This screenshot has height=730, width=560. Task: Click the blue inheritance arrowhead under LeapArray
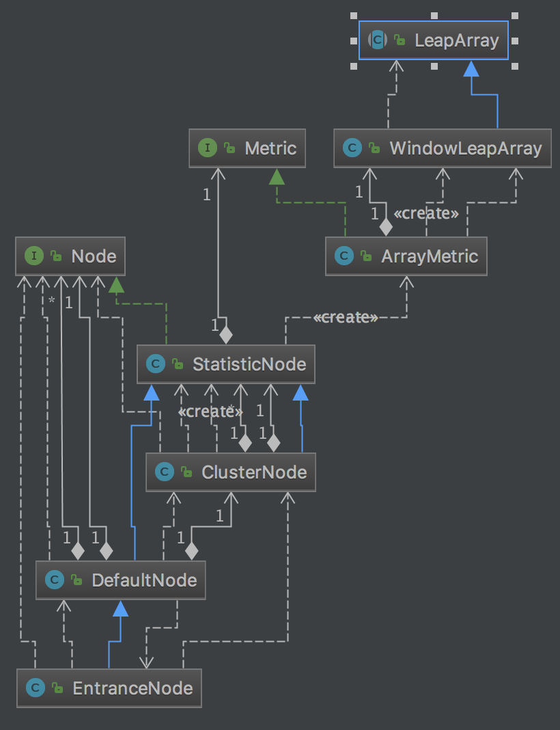[x=471, y=68]
